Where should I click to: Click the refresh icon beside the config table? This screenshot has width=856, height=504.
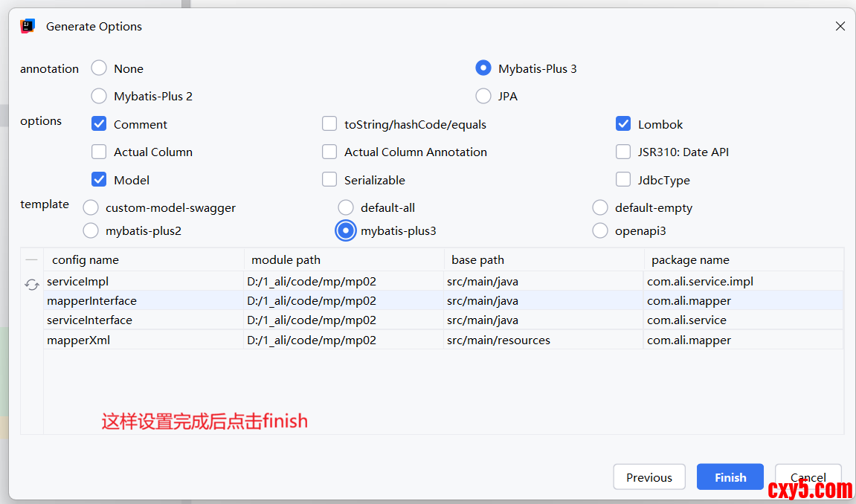click(x=32, y=285)
